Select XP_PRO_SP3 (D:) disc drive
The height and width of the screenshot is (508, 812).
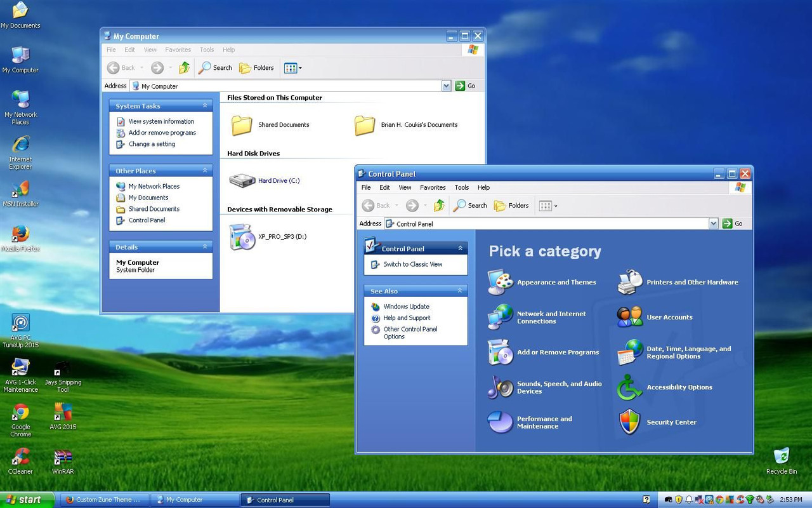[268, 237]
